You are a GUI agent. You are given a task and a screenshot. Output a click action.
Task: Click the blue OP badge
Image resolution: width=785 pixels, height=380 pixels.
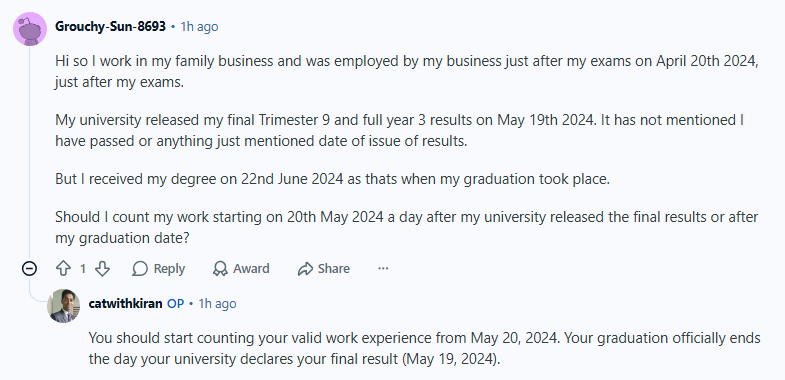(x=175, y=303)
